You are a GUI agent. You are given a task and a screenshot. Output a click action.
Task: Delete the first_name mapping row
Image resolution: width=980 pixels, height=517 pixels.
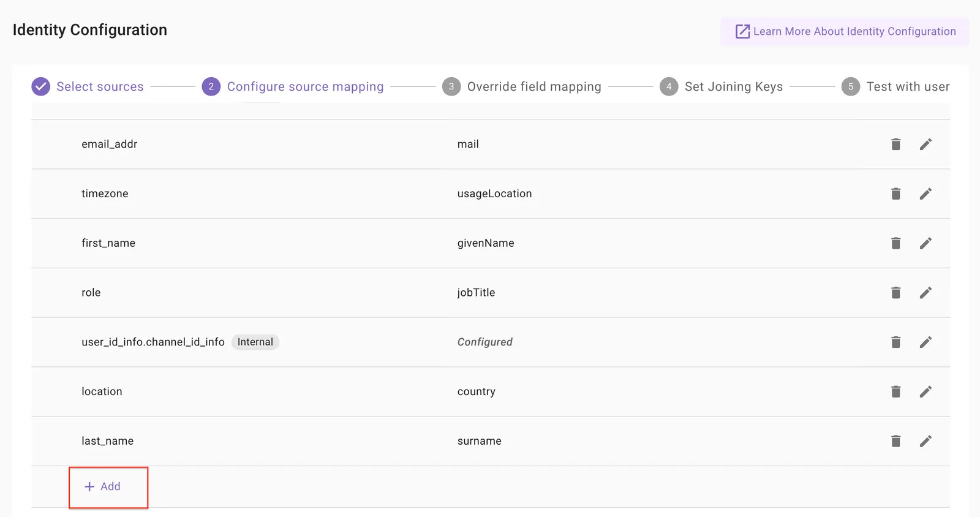pyautogui.click(x=895, y=243)
